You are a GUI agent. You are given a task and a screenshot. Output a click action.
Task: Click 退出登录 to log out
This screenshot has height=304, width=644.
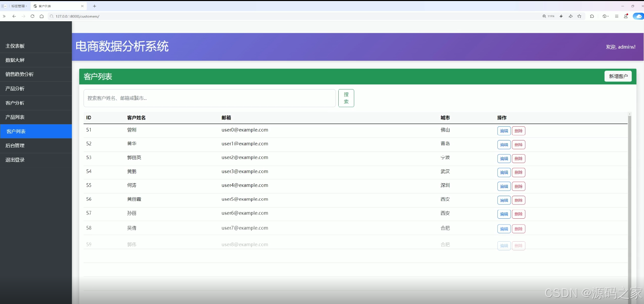(36, 160)
